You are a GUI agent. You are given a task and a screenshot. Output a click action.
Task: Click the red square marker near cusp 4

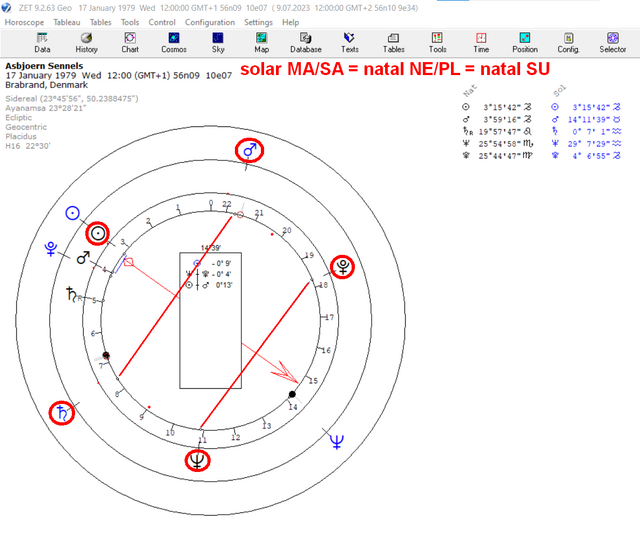tap(129, 262)
